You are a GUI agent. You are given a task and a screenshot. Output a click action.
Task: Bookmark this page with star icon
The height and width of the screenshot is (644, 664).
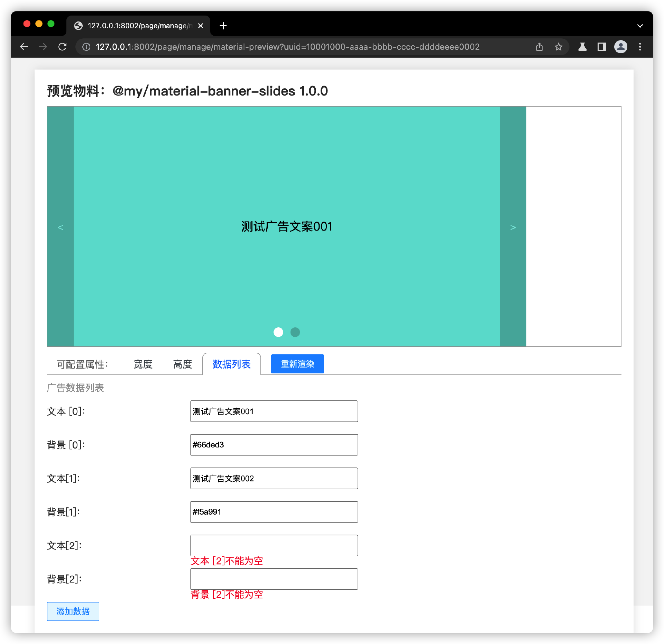click(558, 47)
